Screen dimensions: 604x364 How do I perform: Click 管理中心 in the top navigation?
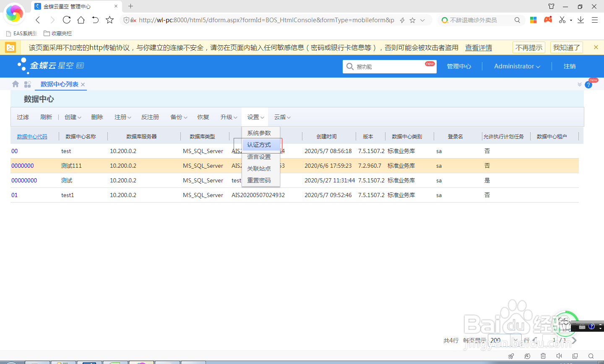pyautogui.click(x=458, y=66)
